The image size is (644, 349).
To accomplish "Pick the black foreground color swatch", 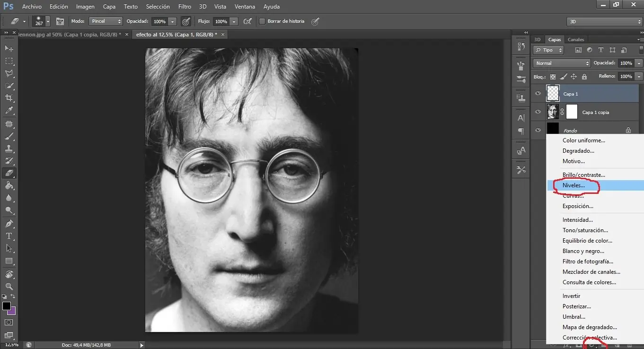I will coord(6,306).
